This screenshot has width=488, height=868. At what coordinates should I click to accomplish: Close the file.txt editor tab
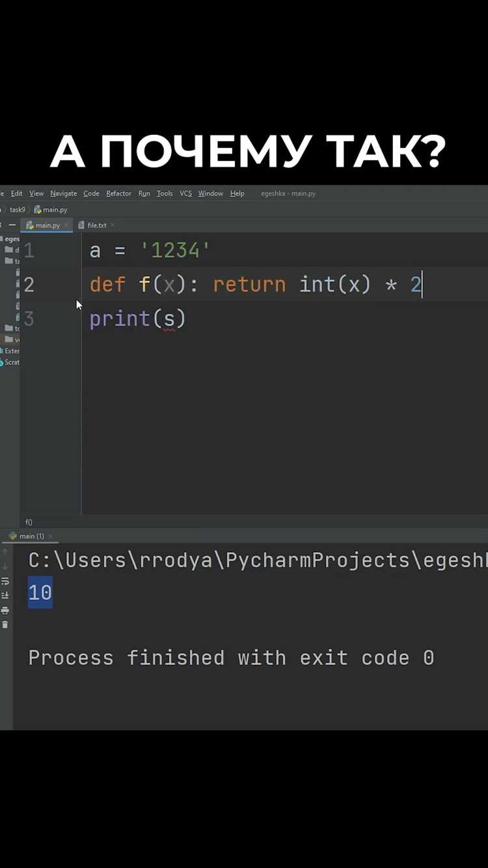click(113, 225)
